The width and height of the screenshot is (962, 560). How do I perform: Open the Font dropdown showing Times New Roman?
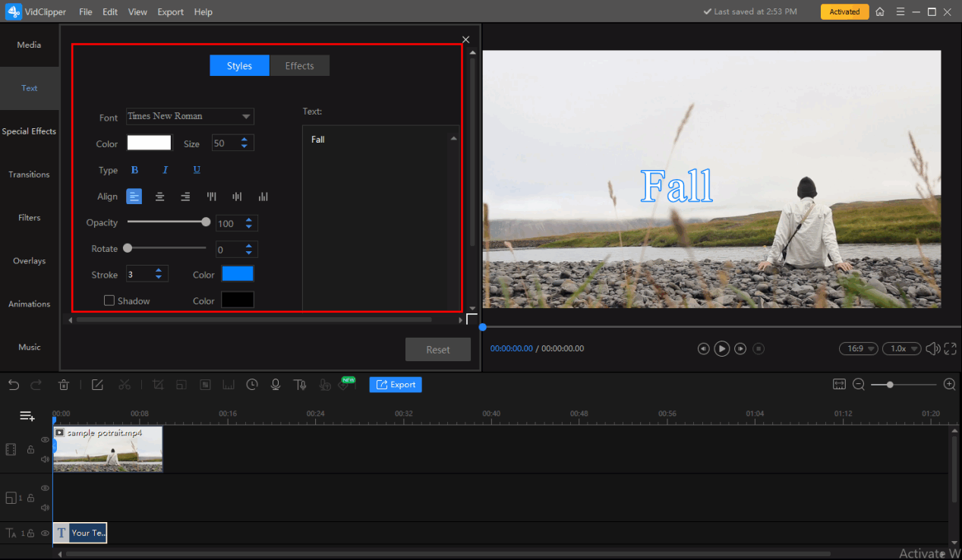[190, 116]
